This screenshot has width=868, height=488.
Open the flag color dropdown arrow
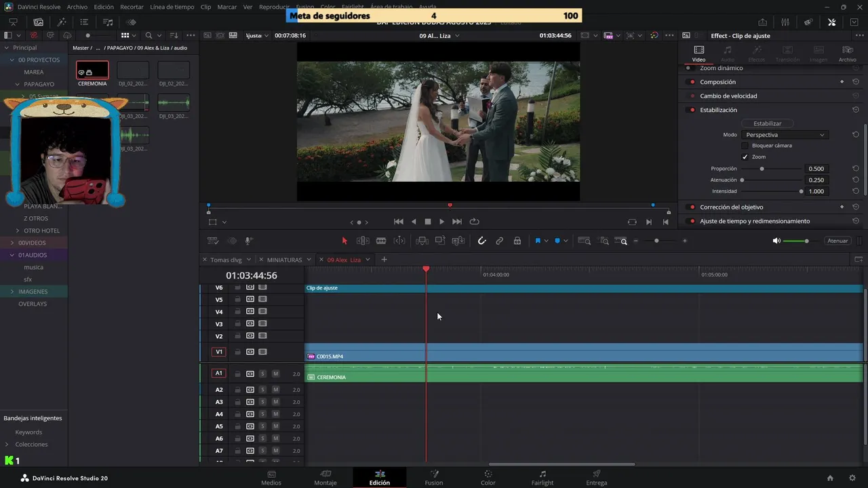[546, 241]
